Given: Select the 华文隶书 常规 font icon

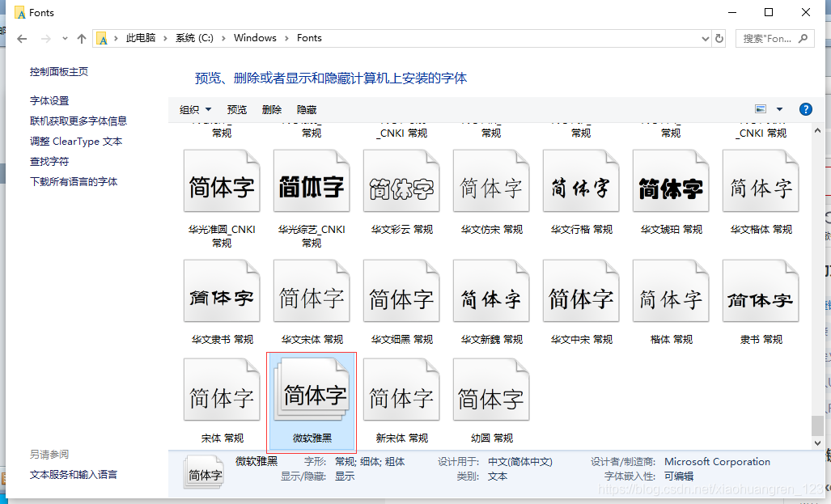Looking at the screenshot, I should coord(222,290).
